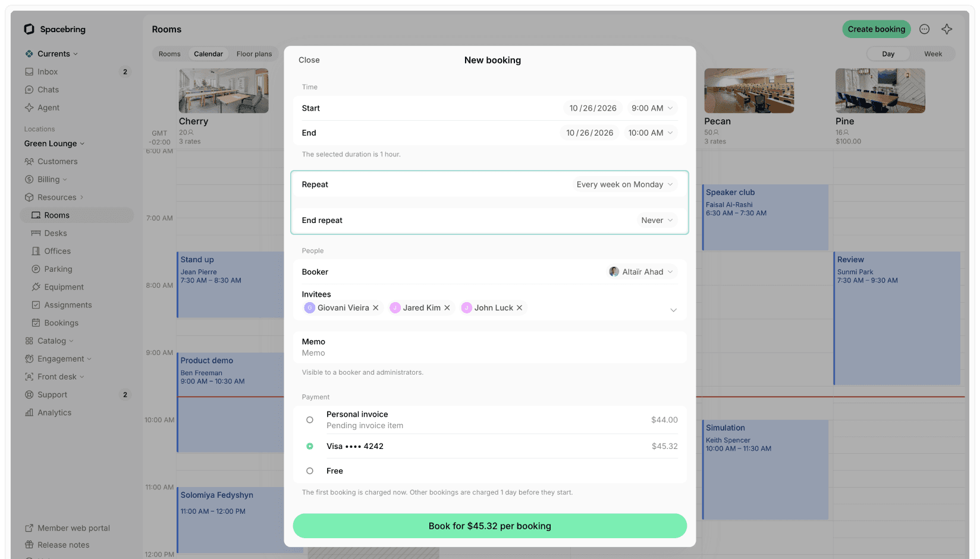
Task: Open the Start time 9:00 AM dropdown
Action: pos(652,108)
